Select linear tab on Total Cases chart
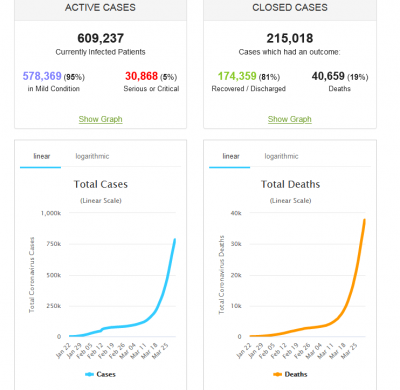 tap(41, 156)
